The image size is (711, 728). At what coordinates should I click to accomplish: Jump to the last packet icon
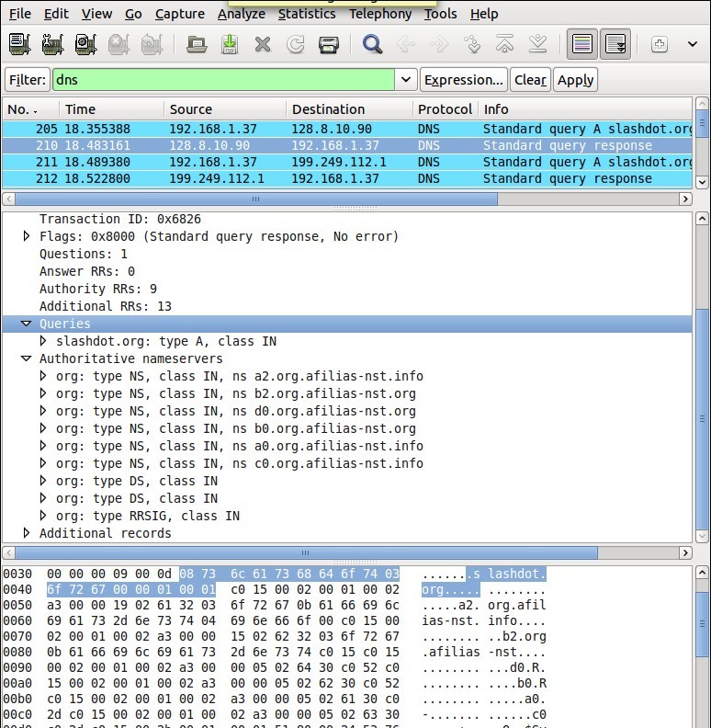tap(538, 44)
